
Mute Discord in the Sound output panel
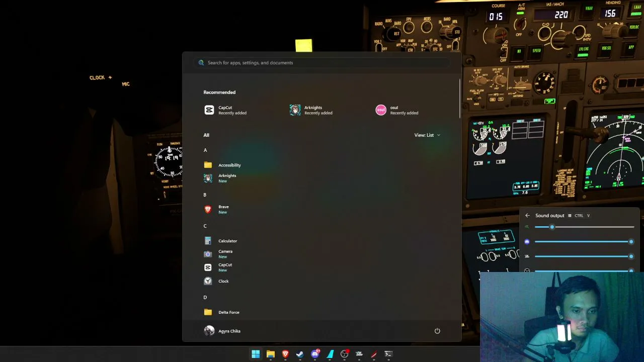click(527, 242)
